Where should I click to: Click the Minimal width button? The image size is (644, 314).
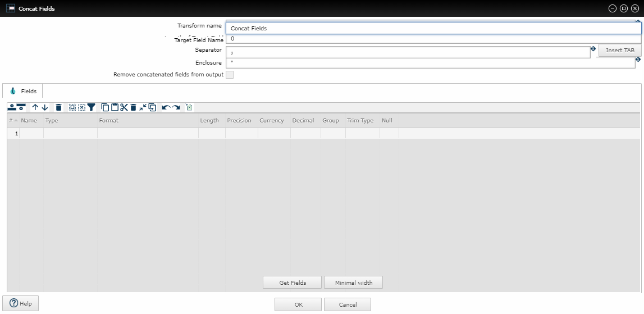(x=354, y=283)
